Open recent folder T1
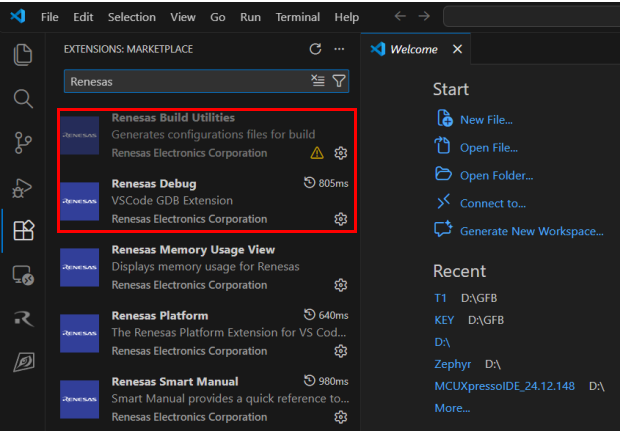The image size is (621, 432). tap(440, 298)
